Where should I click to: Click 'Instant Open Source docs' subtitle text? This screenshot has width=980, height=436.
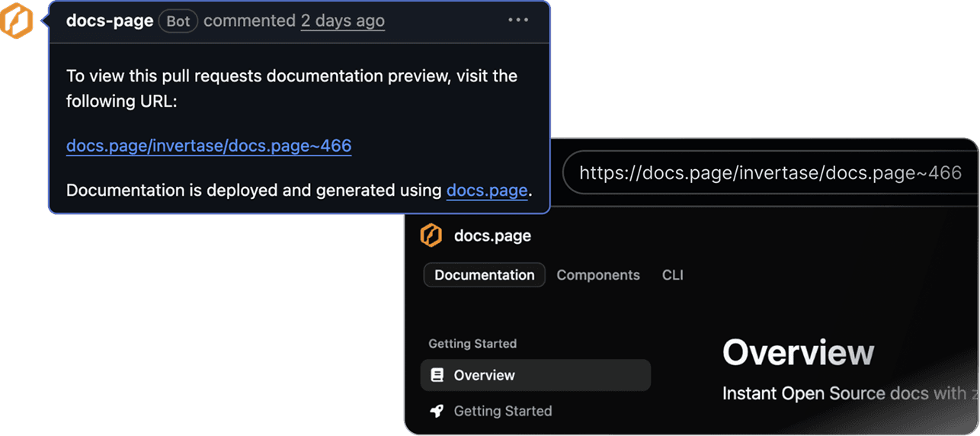(850, 393)
